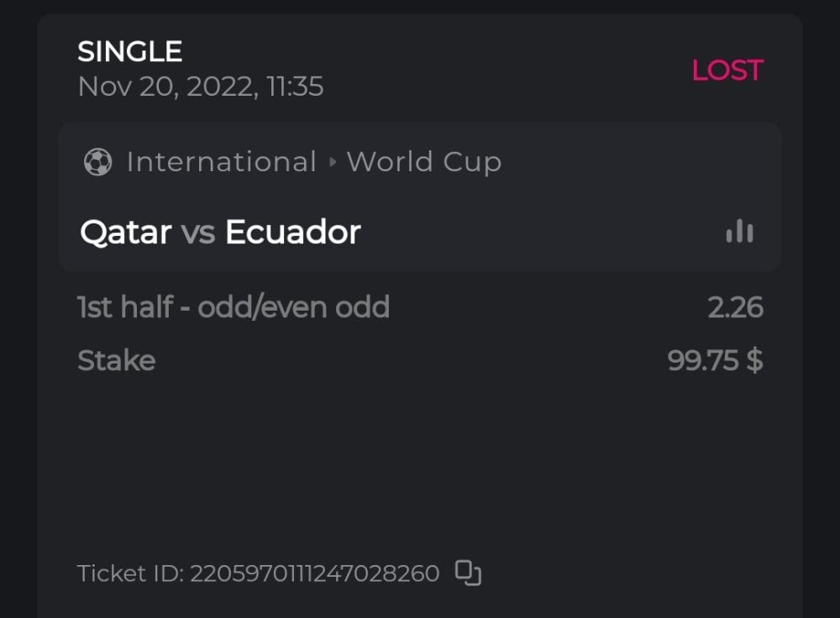Click the SINGLE bet type heading
840x618 pixels.
point(129,52)
